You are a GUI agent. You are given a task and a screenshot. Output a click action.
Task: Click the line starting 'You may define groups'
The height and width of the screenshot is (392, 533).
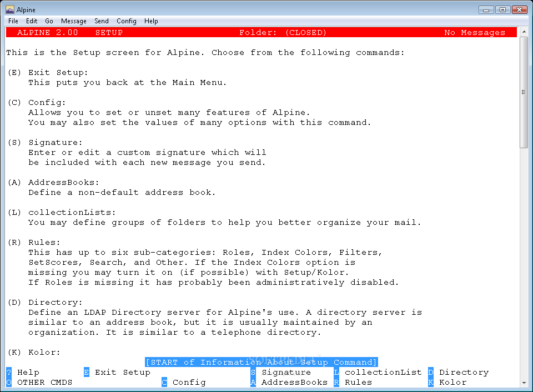click(x=225, y=222)
